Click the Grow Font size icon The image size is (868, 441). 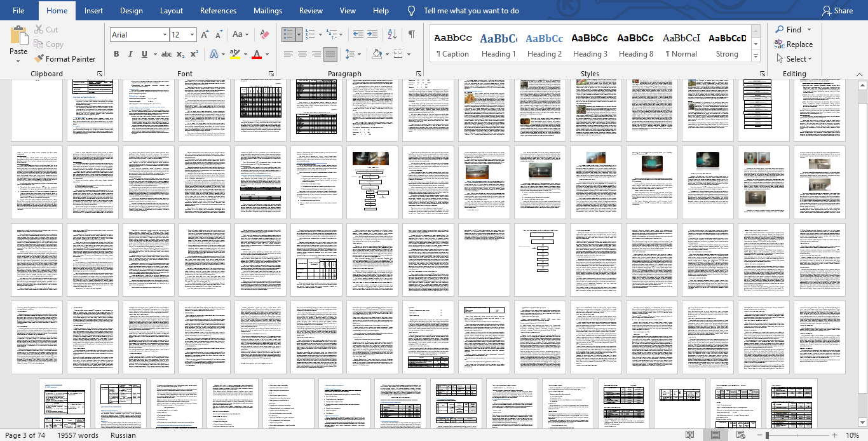click(205, 34)
